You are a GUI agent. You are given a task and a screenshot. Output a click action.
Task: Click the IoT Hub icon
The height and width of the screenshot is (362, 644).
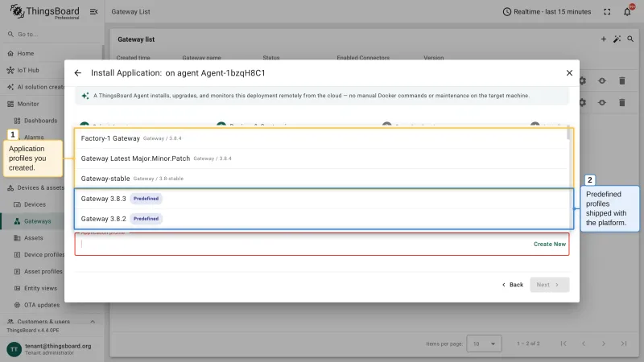coord(10,70)
